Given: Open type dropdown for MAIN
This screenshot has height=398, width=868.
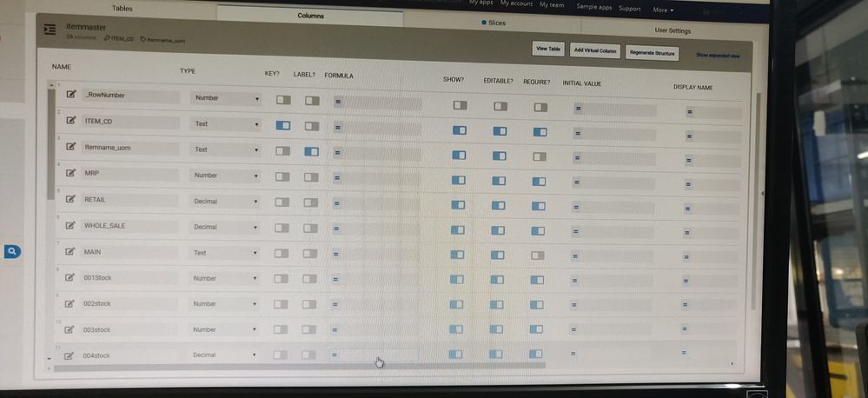Looking at the screenshot, I should (x=224, y=253).
